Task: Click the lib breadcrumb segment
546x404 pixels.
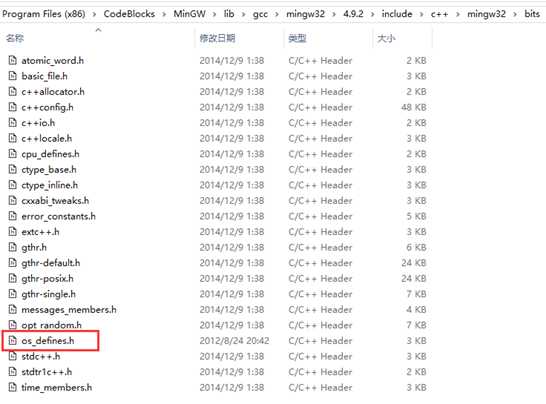Action: pyautogui.click(x=229, y=14)
